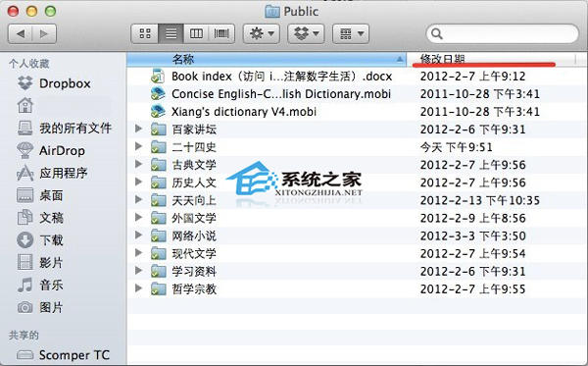Open 桌面 in the sidebar
This screenshot has width=588, height=366.
40,195
